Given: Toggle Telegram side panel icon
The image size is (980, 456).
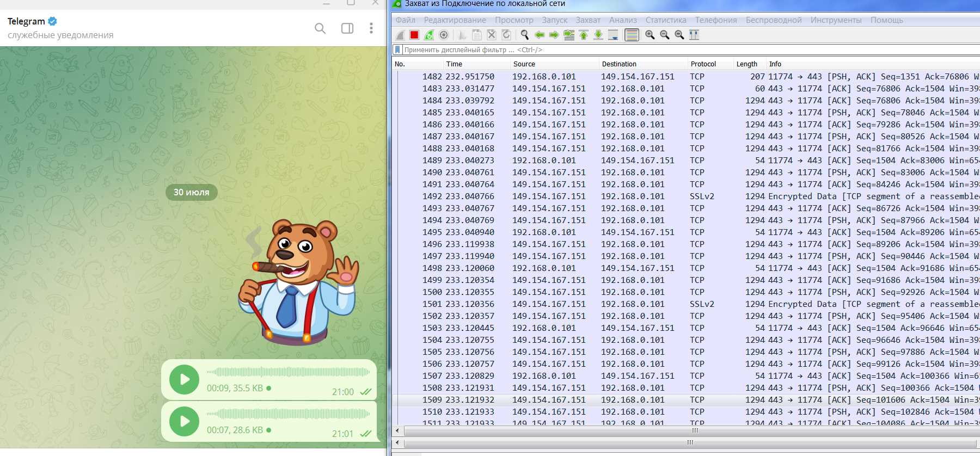Looking at the screenshot, I should pos(347,28).
